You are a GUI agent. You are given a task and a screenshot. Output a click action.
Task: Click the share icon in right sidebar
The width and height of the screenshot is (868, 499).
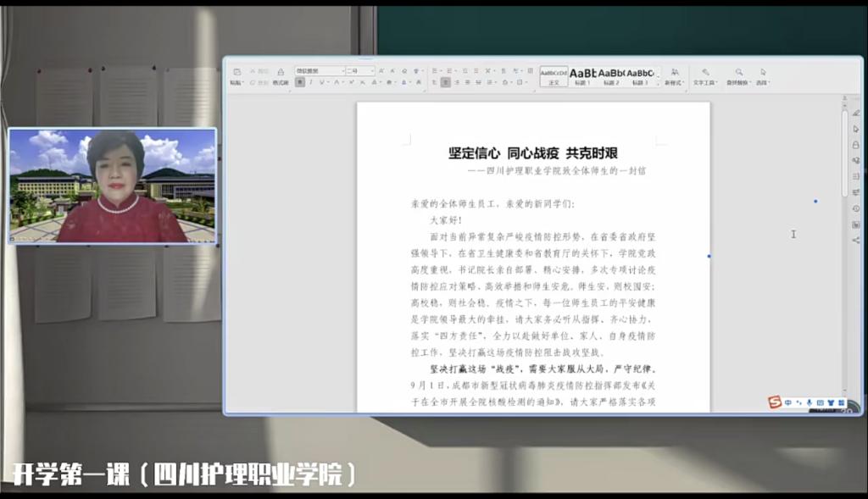[855, 240]
